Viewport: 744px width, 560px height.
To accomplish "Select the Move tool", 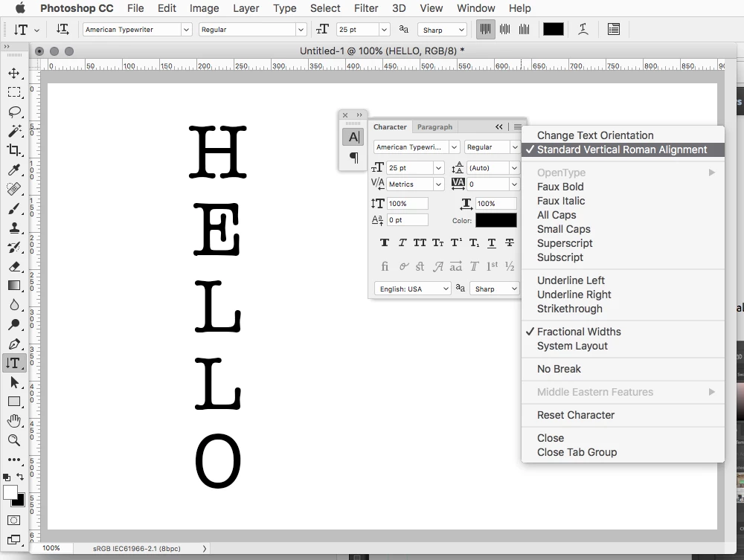I will [13, 73].
